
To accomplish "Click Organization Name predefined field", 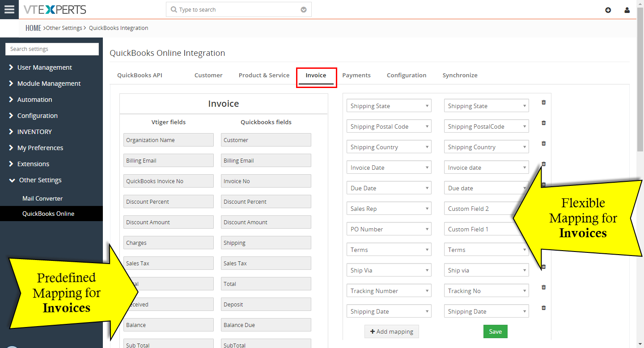I will tap(169, 140).
